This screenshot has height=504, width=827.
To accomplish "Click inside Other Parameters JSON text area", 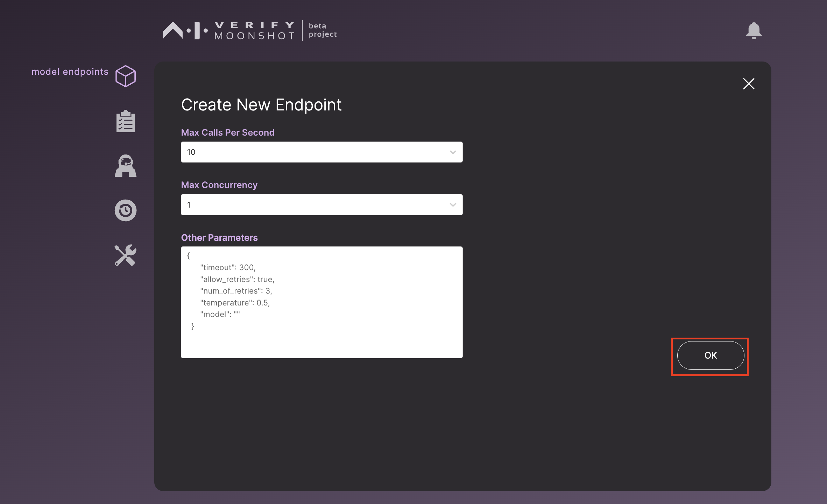I will click(x=322, y=302).
